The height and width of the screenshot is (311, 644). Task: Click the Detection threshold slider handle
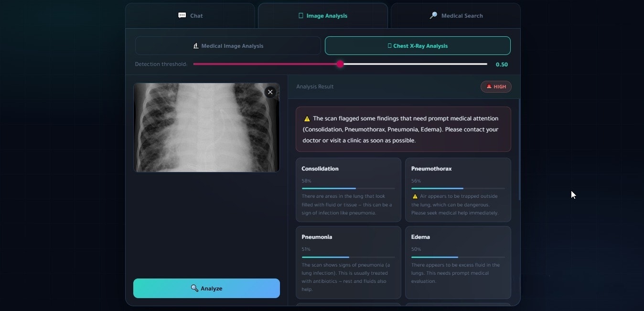[340, 64]
